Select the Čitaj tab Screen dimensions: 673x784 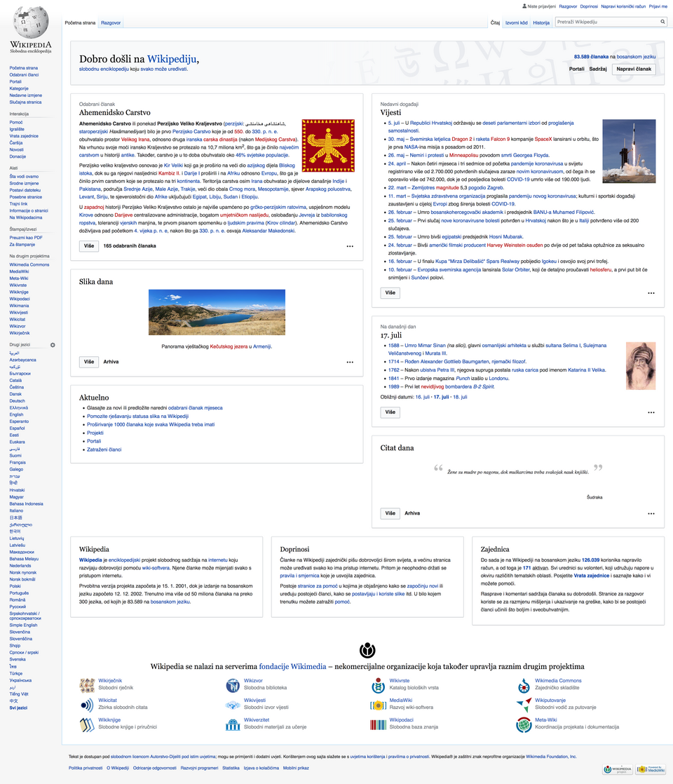click(x=495, y=22)
